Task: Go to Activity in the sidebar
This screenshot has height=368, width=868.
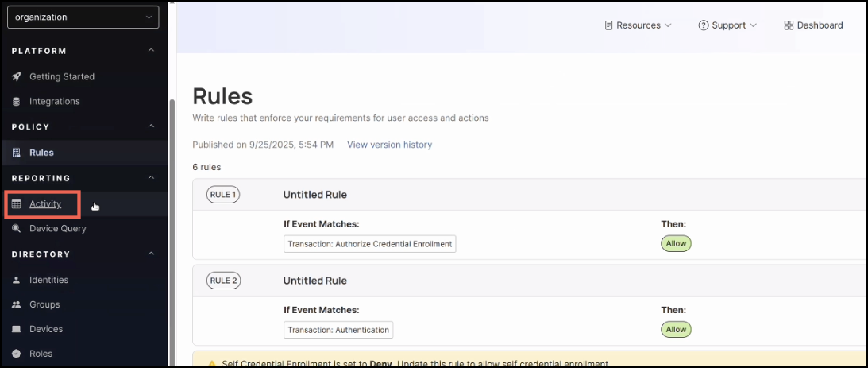Action: coord(45,204)
